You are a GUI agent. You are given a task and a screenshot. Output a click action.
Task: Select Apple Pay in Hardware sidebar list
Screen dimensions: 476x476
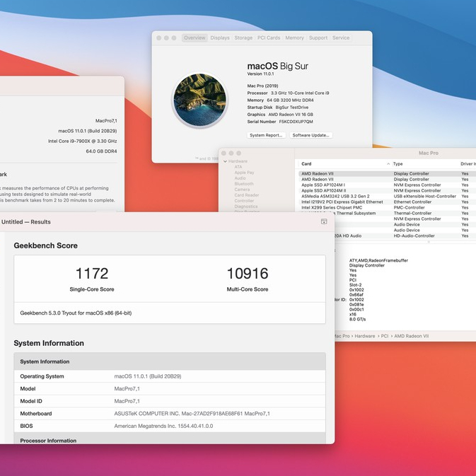(x=244, y=173)
